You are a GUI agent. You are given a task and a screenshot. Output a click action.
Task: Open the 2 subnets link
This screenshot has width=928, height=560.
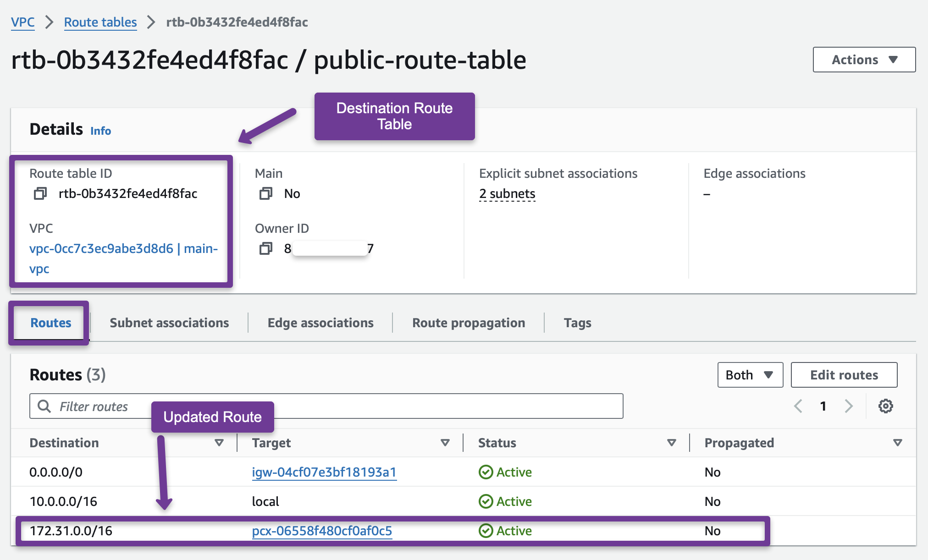[507, 193]
